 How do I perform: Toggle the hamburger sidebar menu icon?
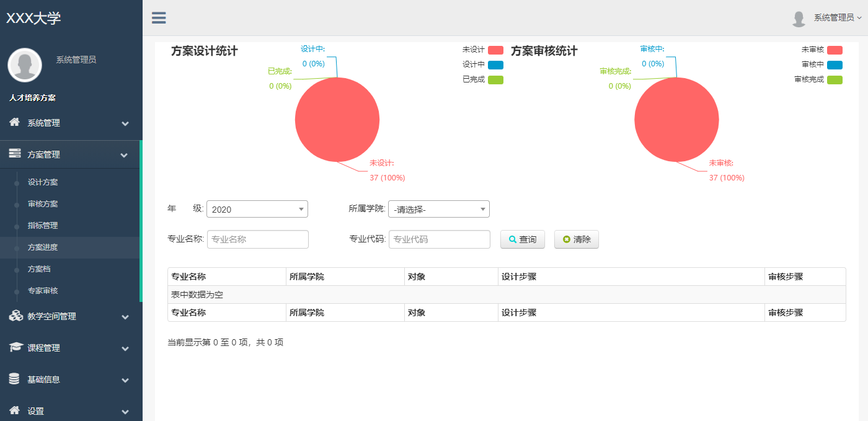pos(159,17)
